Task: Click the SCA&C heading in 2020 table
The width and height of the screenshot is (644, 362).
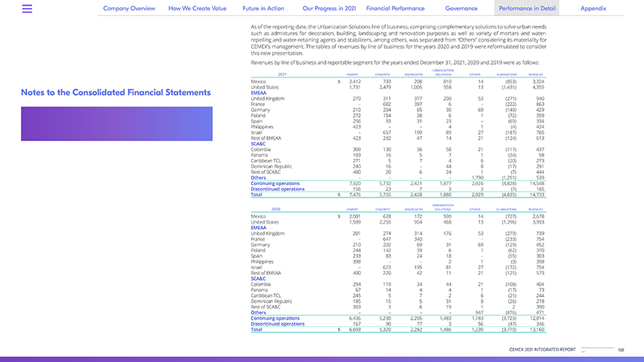Action: [x=258, y=278]
